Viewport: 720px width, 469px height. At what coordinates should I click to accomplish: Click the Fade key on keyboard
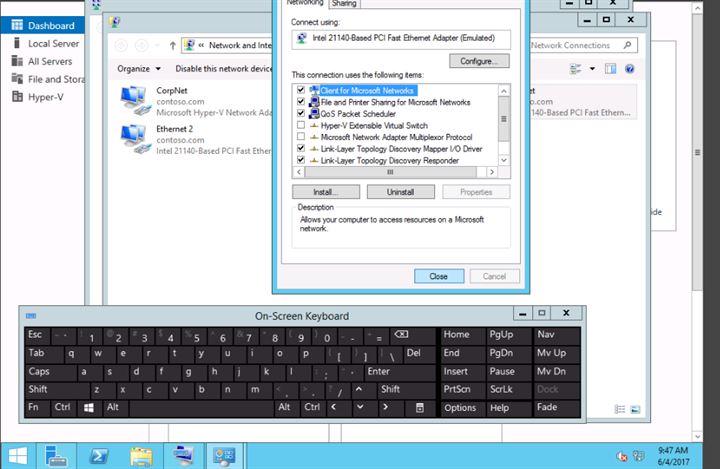click(x=557, y=408)
